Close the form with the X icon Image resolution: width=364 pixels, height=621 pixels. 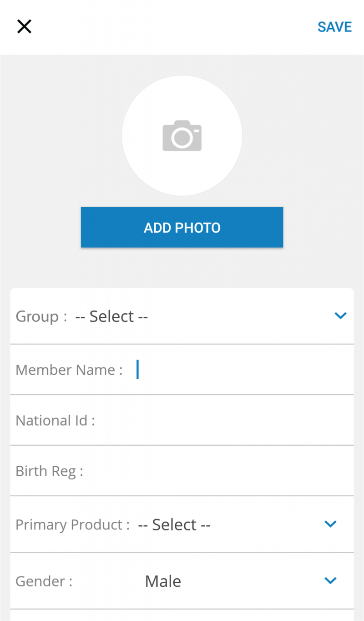[24, 27]
